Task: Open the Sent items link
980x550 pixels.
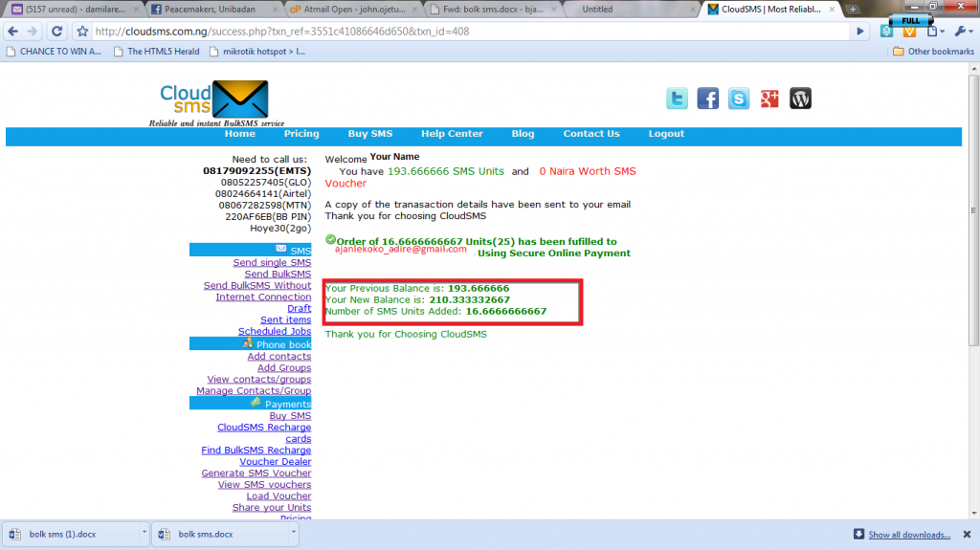Action: tap(285, 319)
